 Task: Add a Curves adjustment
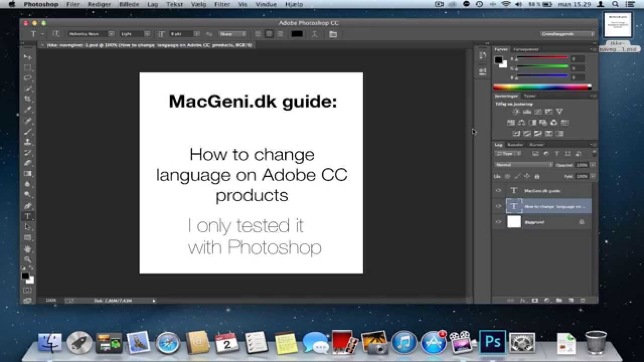[x=537, y=112]
